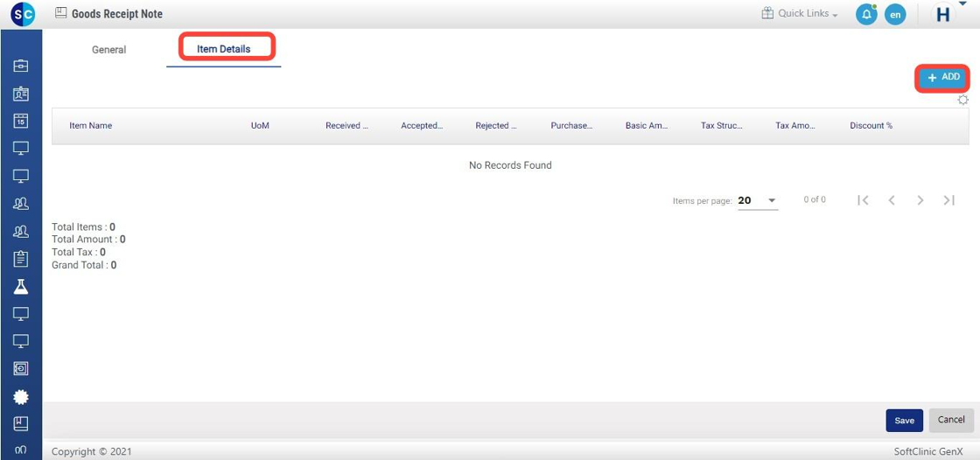This screenshot has height=460, width=980.
Task: Open the laboratory flask icon
Action: pos(21,286)
